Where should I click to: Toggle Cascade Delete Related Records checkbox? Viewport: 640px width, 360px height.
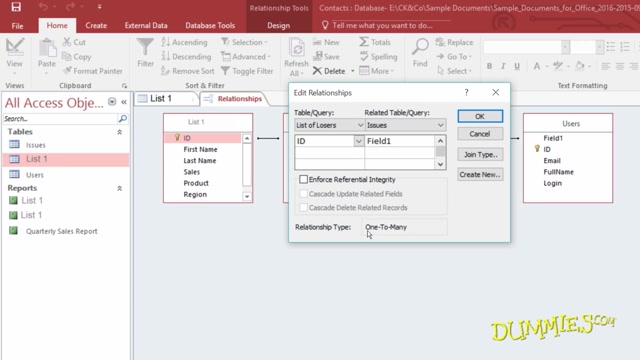[303, 207]
